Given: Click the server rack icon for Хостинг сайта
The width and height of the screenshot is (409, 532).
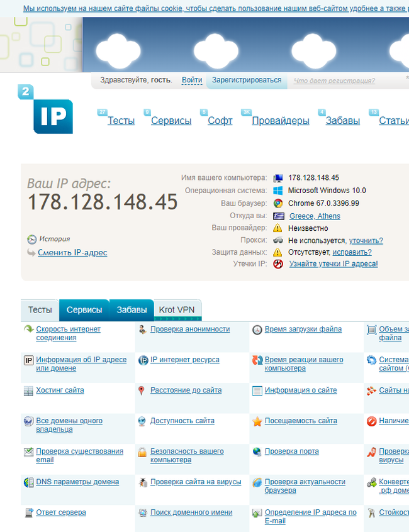Looking at the screenshot, I should click(28, 391).
